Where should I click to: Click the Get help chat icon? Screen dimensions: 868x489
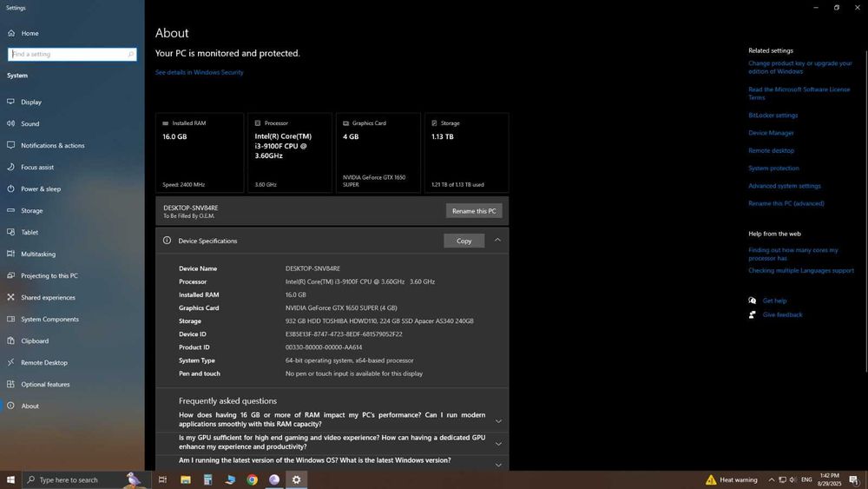pos(753,301)
